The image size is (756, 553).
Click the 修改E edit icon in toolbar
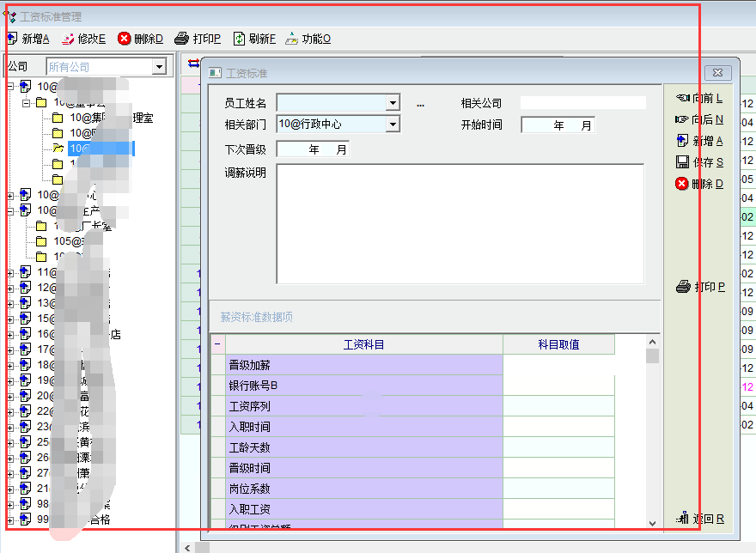pos(68,39)
